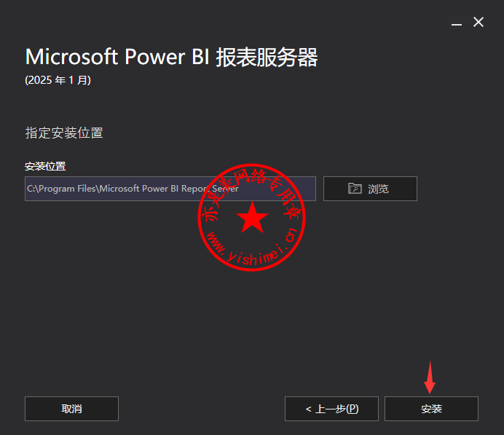The width and height of the screenshot is (504, 435).
Task: Click the red star in the stamp watermark
Action: [x=252, y=217]
